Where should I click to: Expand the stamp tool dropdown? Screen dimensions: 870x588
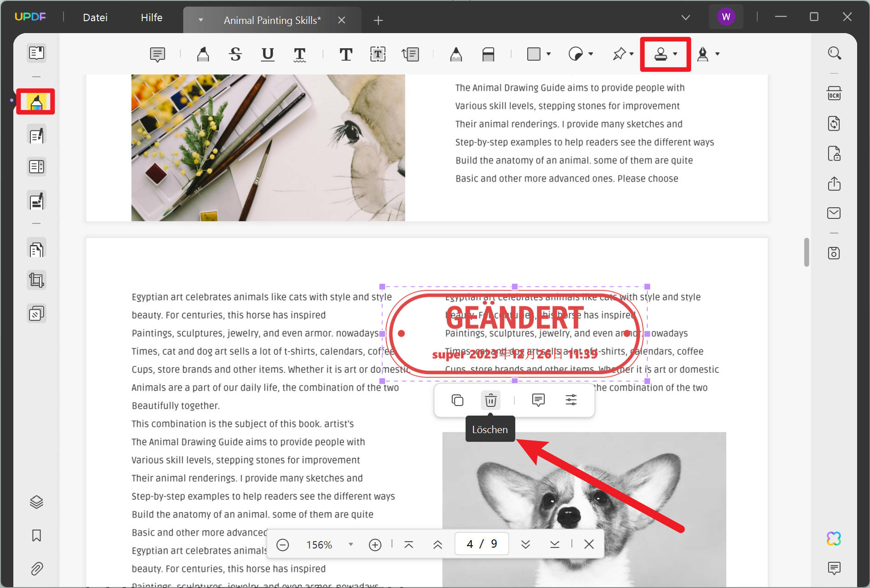[675, 54]
